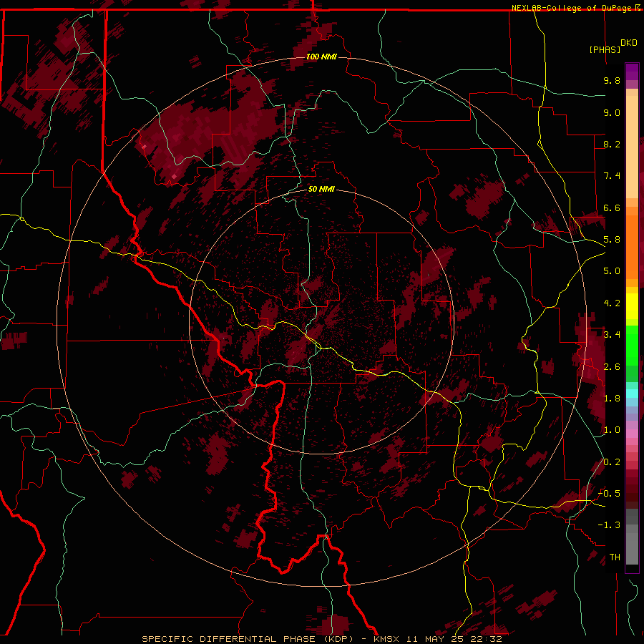This screenshot has height=644, width=644.
Task: Select the 5.8 scale value
Action: pyautogui.click(x=612, y=240)
